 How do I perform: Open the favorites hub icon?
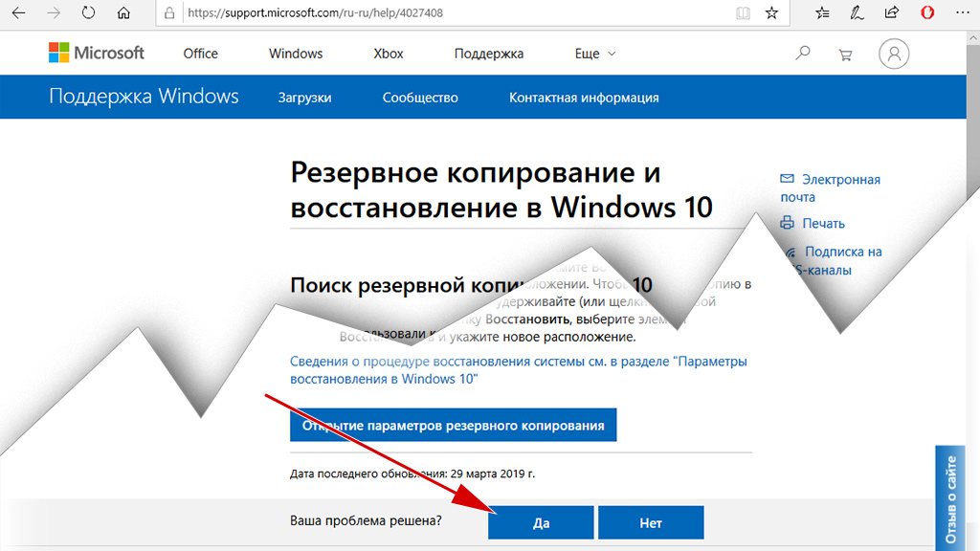(822, 12)
